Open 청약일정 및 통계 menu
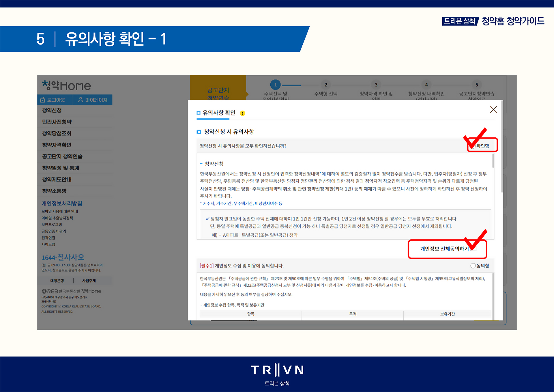The width and height of the screenshot is (554, 392). tap(61, 168)
